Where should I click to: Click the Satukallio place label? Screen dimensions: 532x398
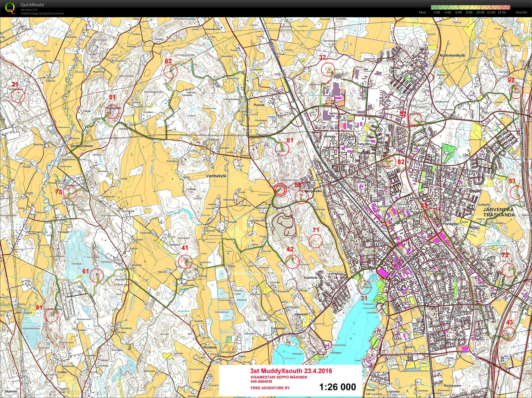[481, 286]
